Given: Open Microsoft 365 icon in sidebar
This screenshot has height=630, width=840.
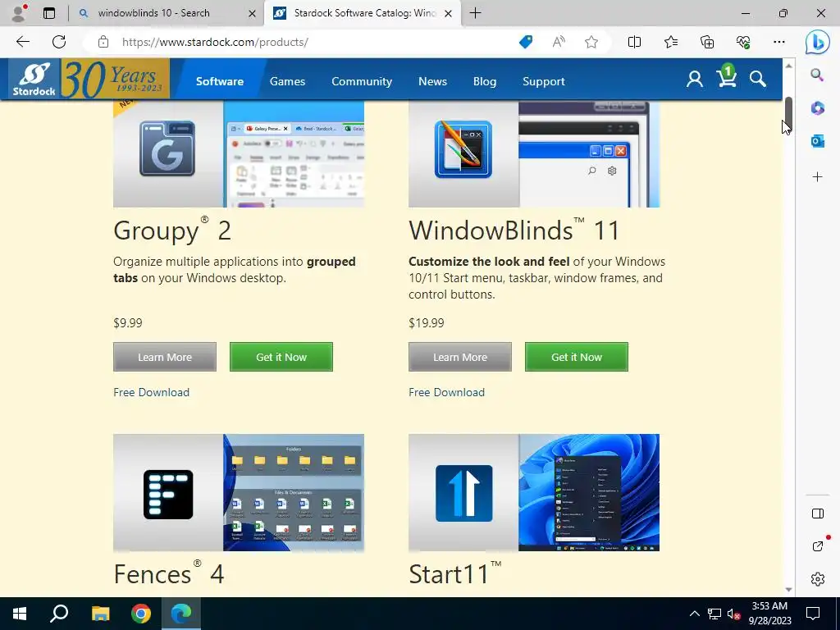Looking at the screenshot, I should point(817,108).
